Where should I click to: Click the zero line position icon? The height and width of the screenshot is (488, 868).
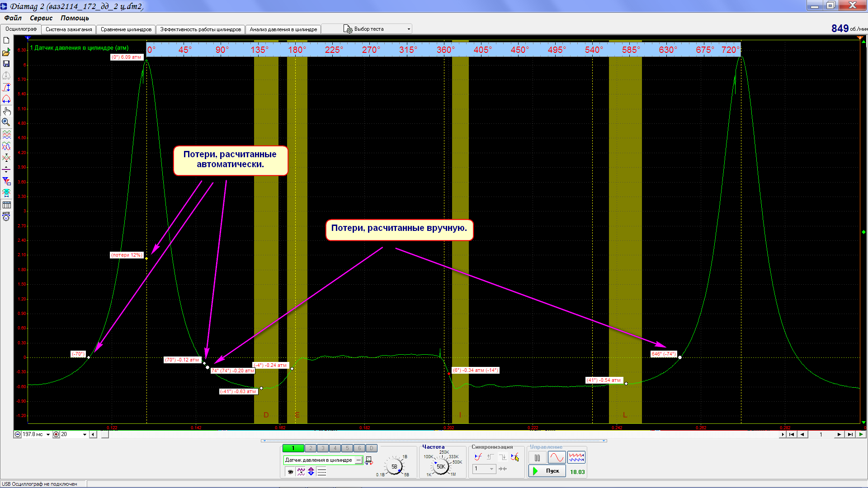point(6,170)
